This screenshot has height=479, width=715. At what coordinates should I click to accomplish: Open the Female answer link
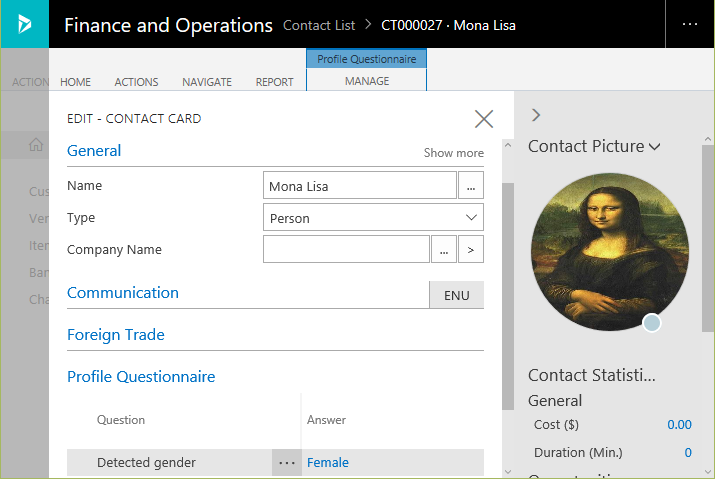pos(328,463)
